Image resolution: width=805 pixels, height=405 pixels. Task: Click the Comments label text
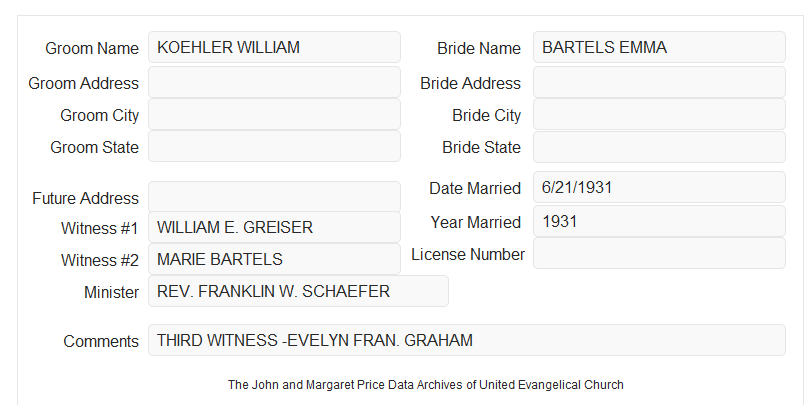(101, 341)
